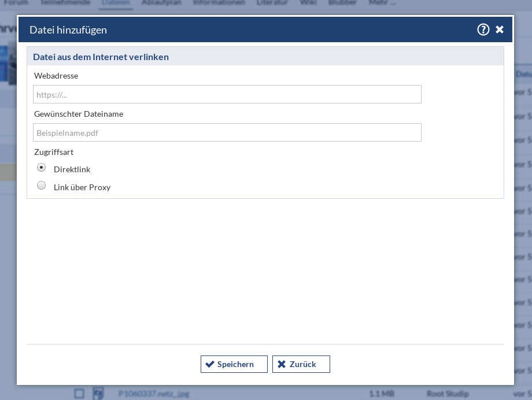Image resolution: width=532 pixels, height=400 pixels.
Task: Tick the checkbox beside P1060337.netz_.jpg
Action: click(79, 394)
